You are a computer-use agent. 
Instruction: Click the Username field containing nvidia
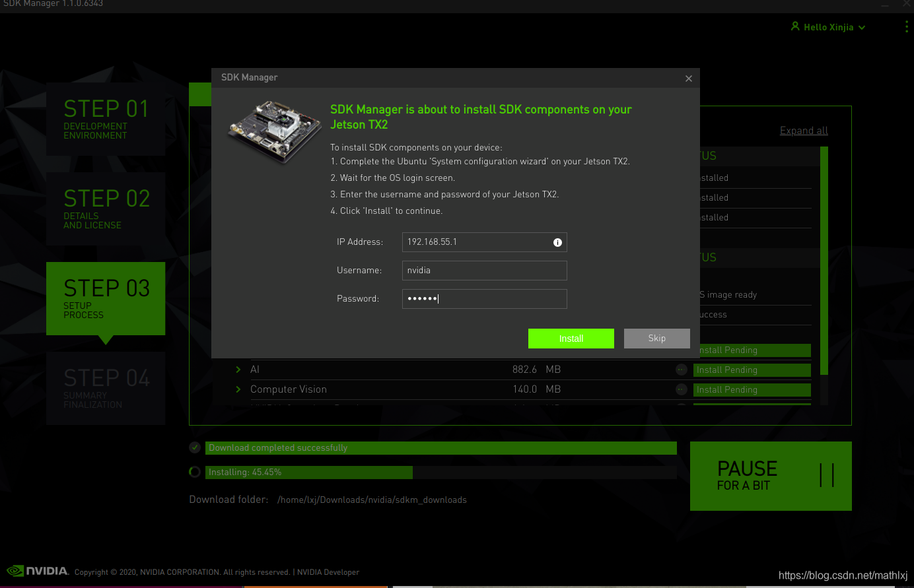(484, 271)
